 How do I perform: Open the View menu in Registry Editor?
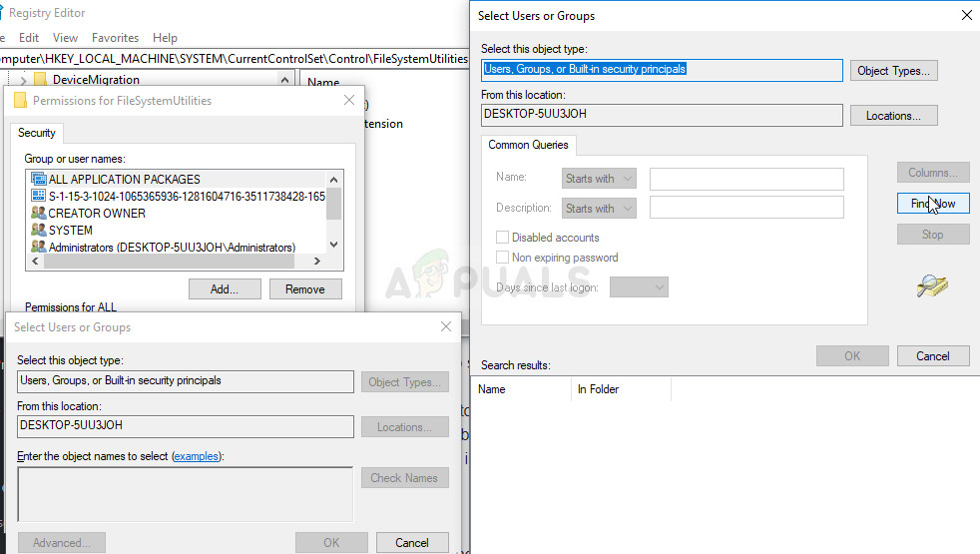pos(65,38)
